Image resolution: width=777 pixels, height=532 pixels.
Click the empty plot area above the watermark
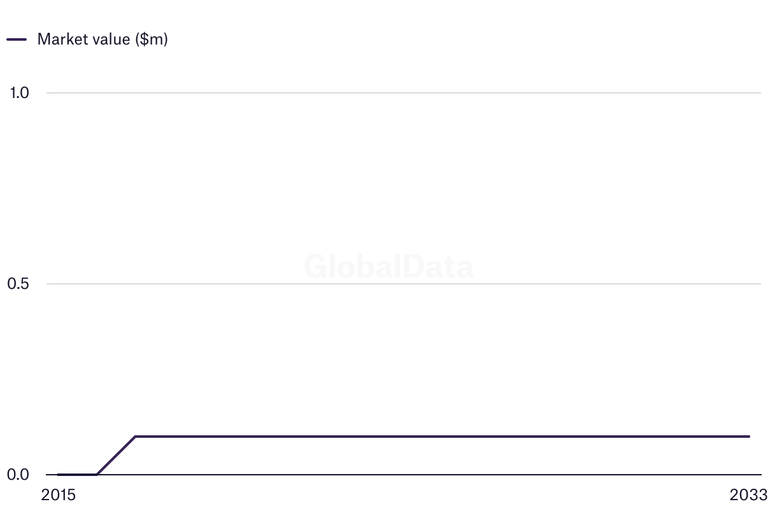point(388,178)
